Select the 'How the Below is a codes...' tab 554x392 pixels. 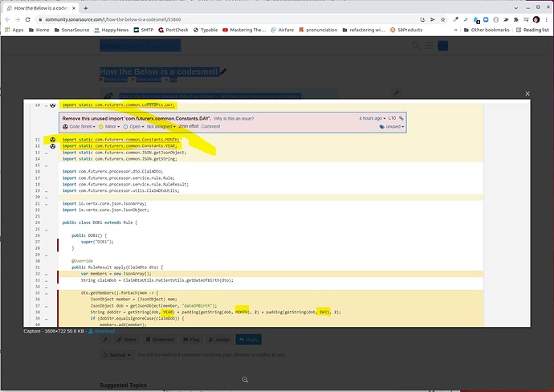[41, 8]
